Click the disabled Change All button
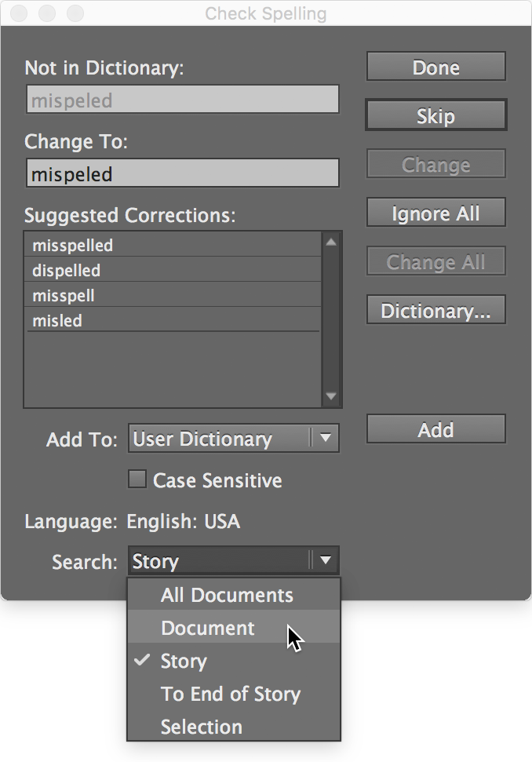 coord(435,261)
